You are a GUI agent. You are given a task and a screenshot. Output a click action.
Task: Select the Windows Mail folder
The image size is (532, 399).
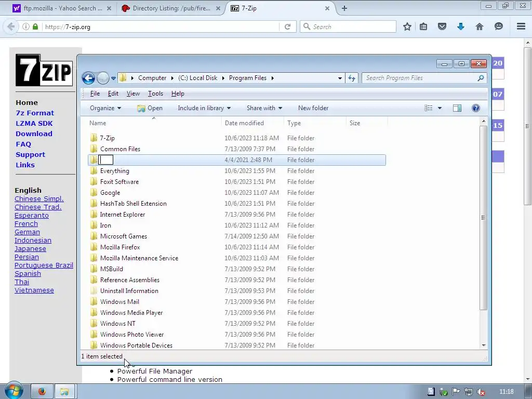click(x=120, y=302)
